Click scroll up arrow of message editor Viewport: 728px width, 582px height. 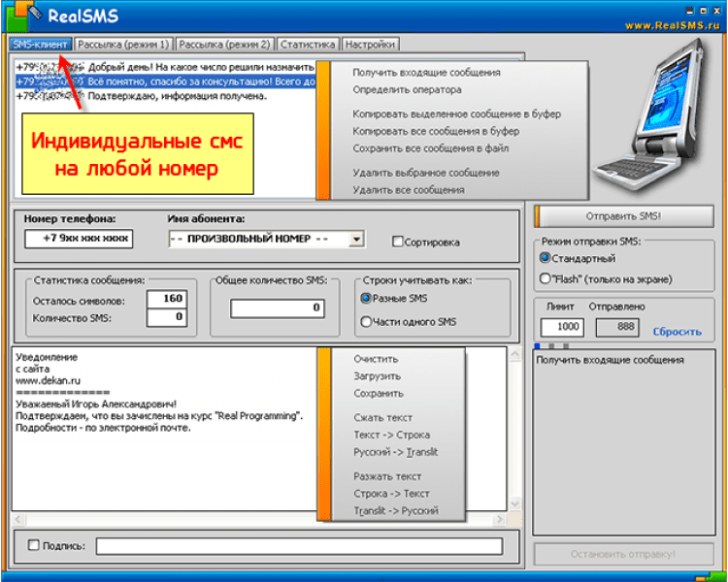pyautogui.click(x=514, y=355)
